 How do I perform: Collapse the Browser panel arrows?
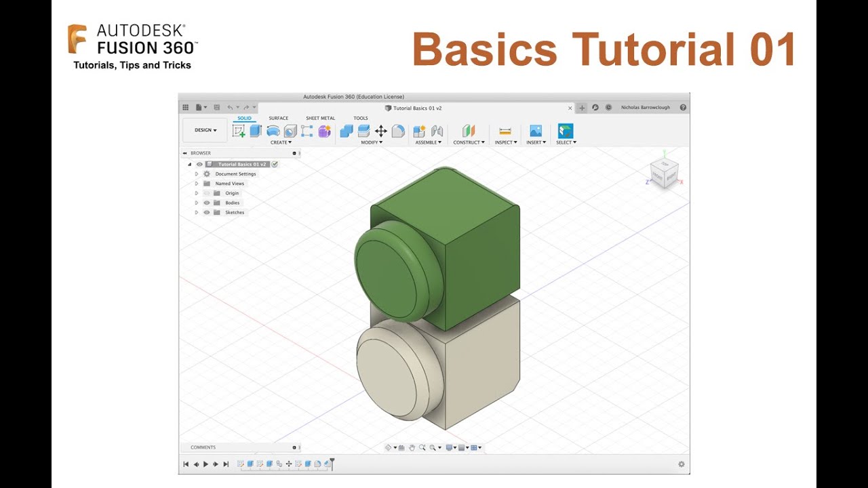point(185,153)
